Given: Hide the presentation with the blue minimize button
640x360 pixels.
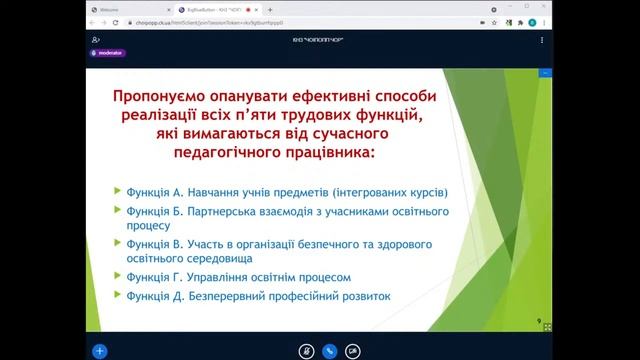Looking at the screenshot, I should click(545, 73).
